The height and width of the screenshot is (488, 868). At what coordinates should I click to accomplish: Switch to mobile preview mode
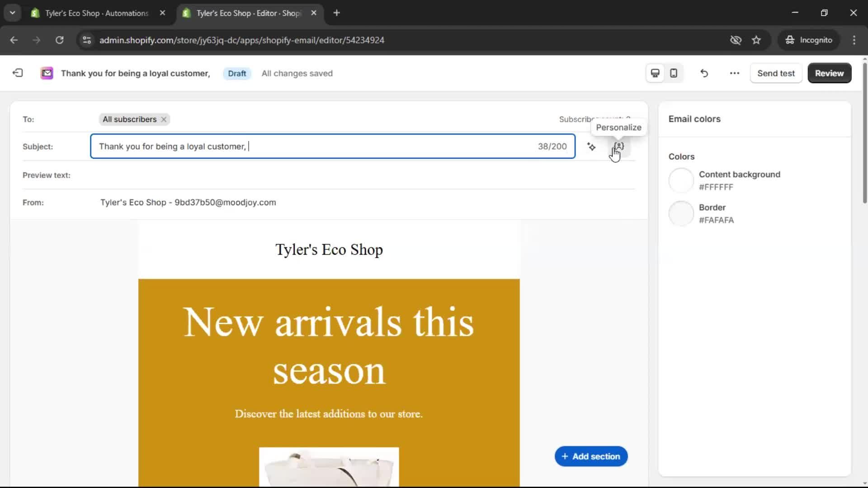click(674, 73)
